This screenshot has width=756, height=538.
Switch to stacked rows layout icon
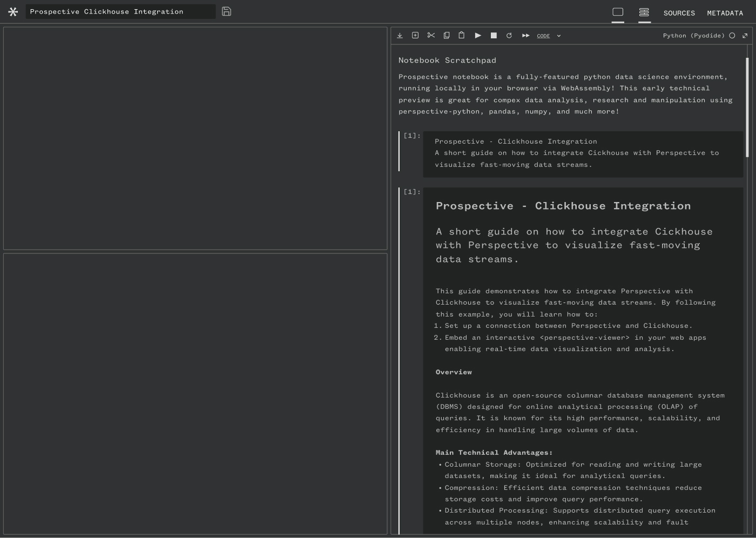[x=644, y=12]
